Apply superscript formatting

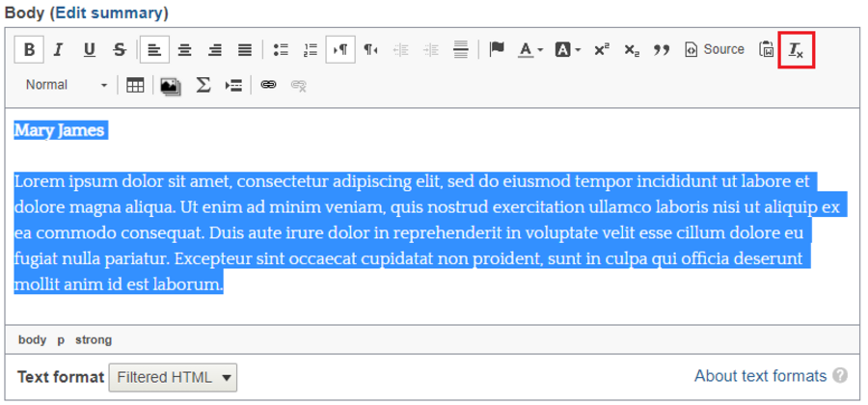click(601, 50)
